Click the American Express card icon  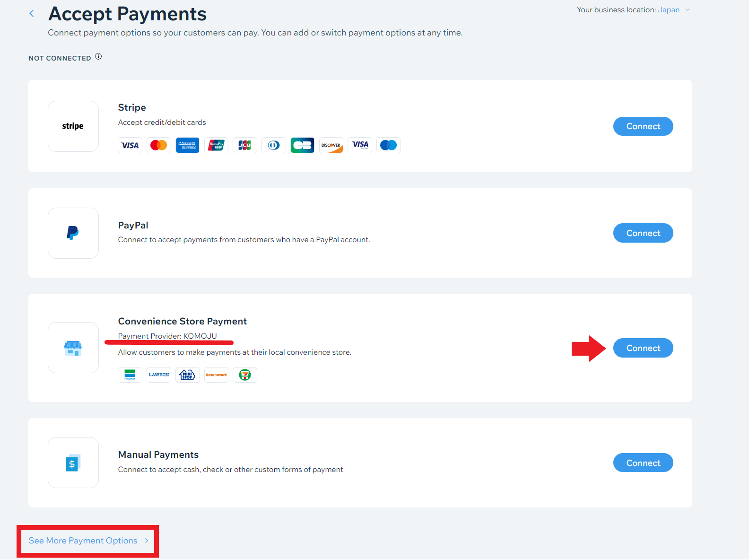click(x=188, y=145)
